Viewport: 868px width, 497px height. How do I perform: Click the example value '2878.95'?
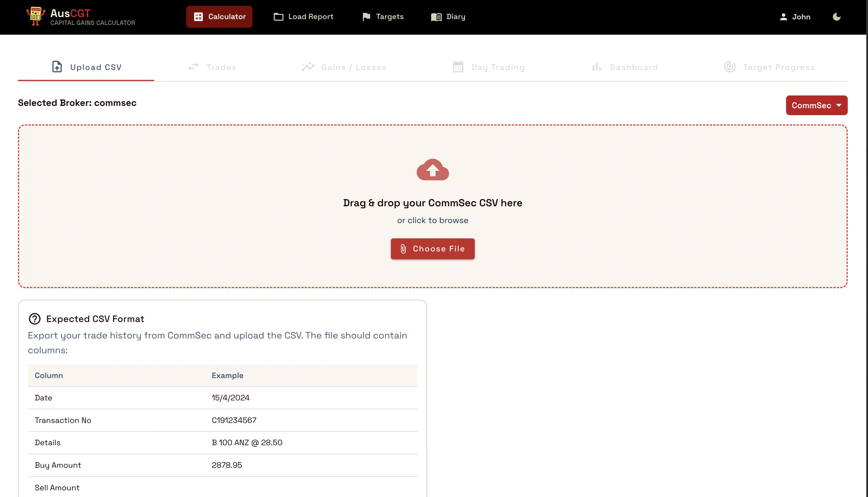(x=227, y=465)
